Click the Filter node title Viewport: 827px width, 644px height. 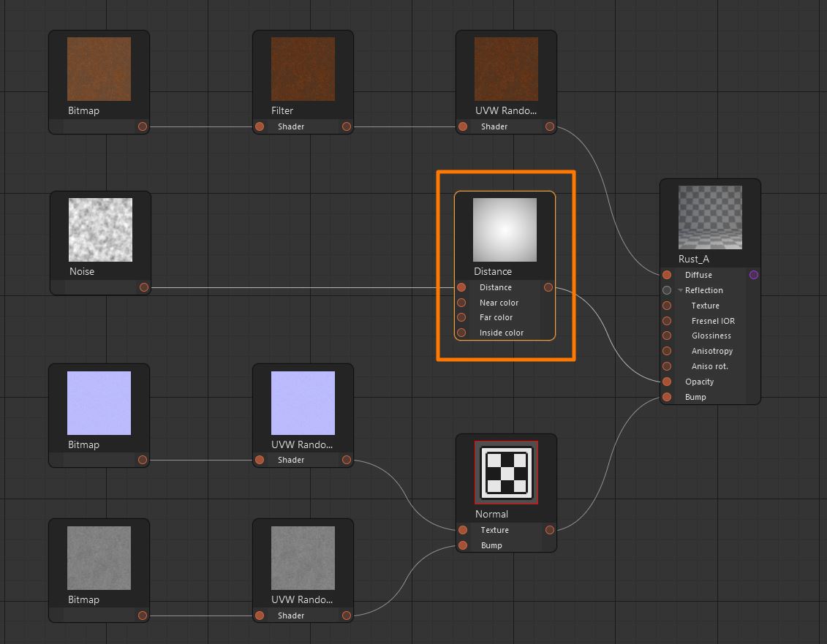click(282, 111)
